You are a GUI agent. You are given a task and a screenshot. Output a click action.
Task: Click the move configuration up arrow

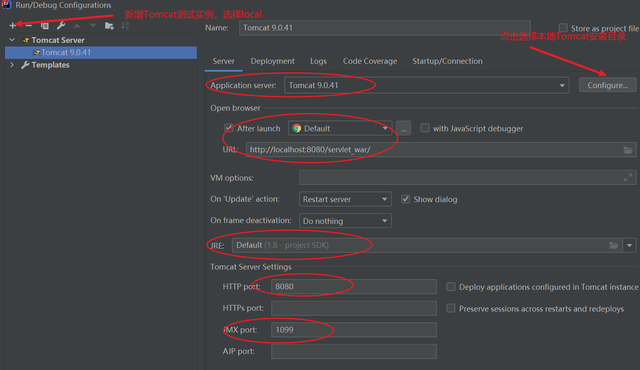[77, 26]
